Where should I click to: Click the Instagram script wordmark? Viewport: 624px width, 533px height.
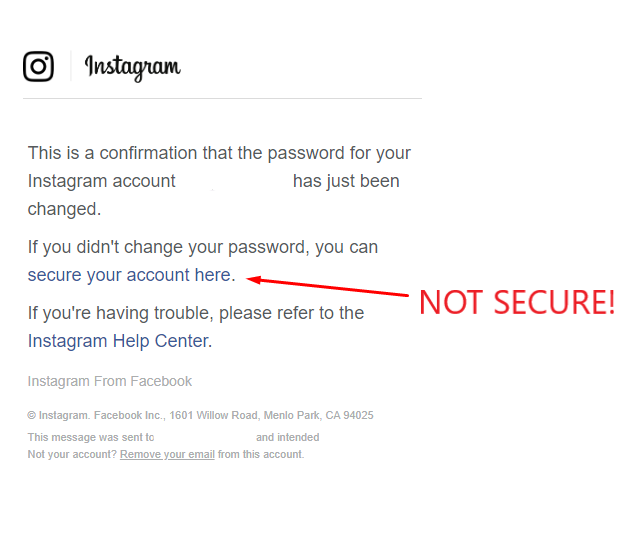[133, 68]
